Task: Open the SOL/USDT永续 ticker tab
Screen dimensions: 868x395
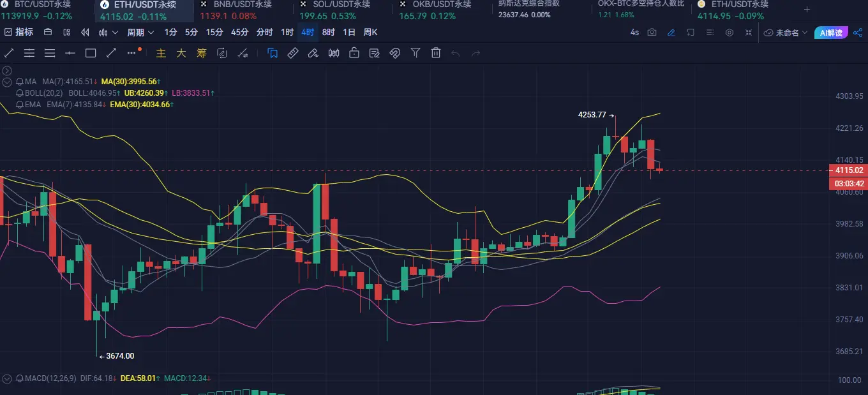Action: (x=343, y=10)
